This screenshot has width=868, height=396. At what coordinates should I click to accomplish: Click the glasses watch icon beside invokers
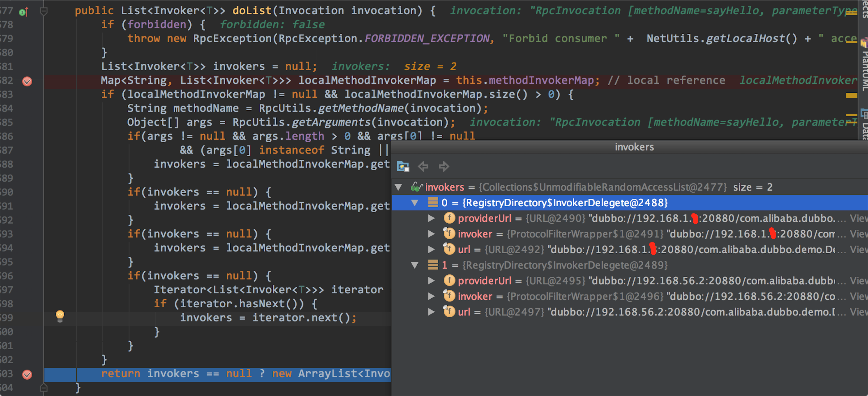coord(416,187)
